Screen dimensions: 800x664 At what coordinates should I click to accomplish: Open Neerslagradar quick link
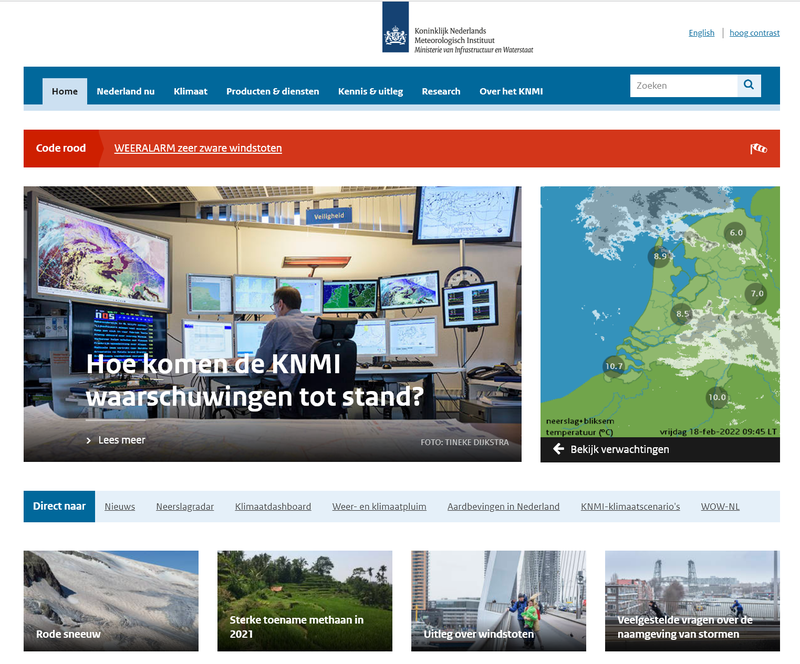(x=185, y=506)
